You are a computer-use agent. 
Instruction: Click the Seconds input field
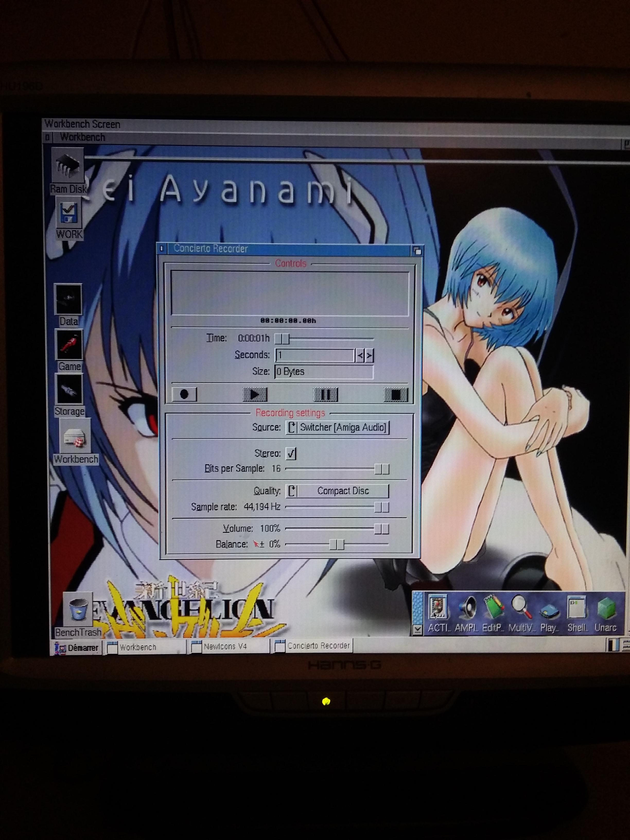pos(314,355)
